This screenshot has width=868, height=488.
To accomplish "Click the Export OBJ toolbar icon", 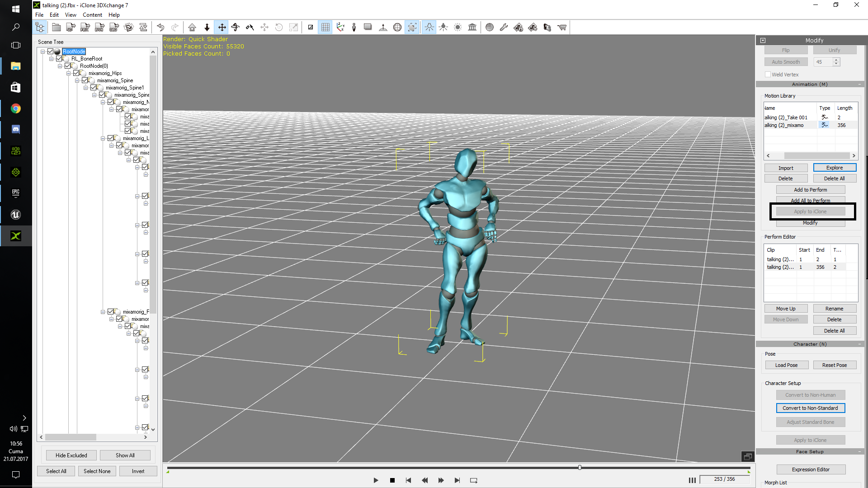I will 114,28.
